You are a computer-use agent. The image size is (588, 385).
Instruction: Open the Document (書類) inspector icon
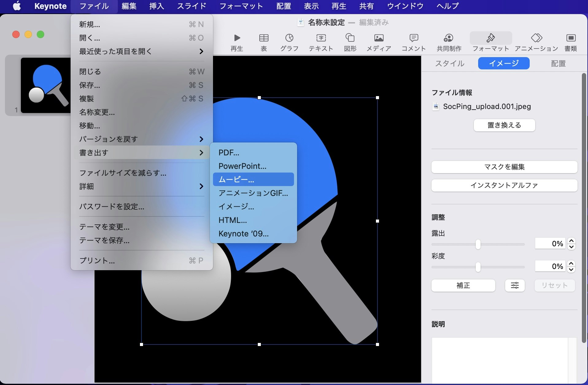(571, 38)
